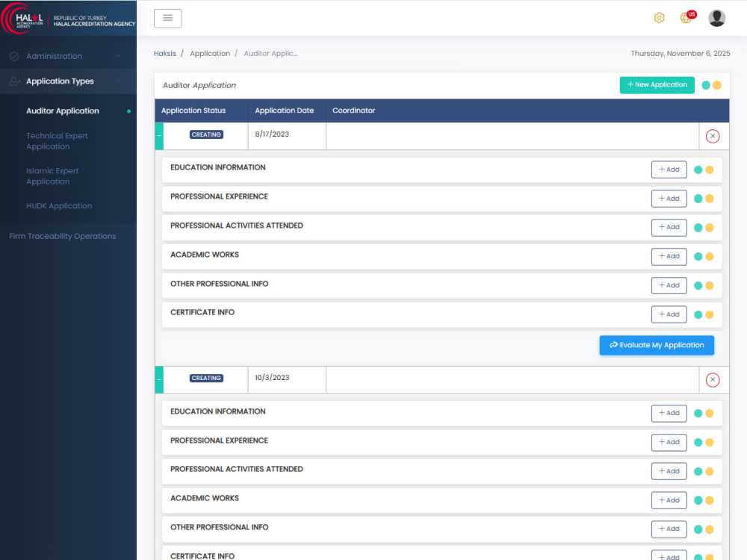The height and width of the screenshot is (560, 747).
Task: Collapse the 10/3/2023 application row
Action: pos(159,379)
